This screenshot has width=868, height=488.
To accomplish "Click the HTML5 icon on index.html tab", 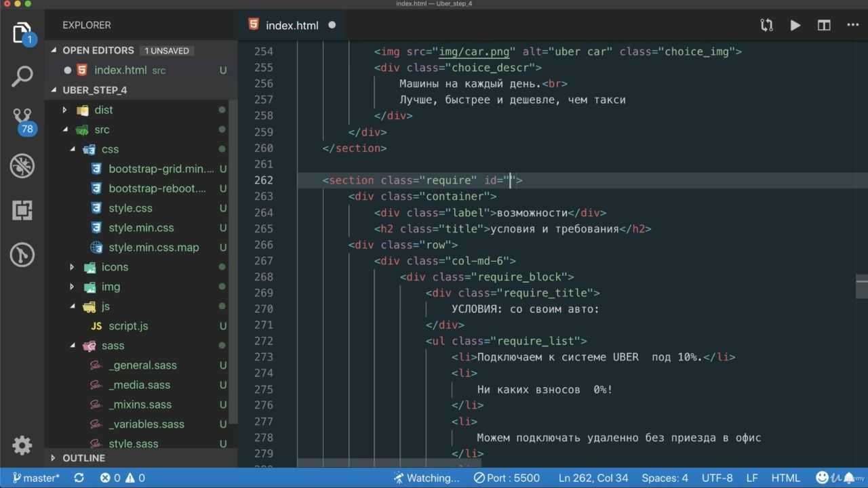I will [254, 25].
